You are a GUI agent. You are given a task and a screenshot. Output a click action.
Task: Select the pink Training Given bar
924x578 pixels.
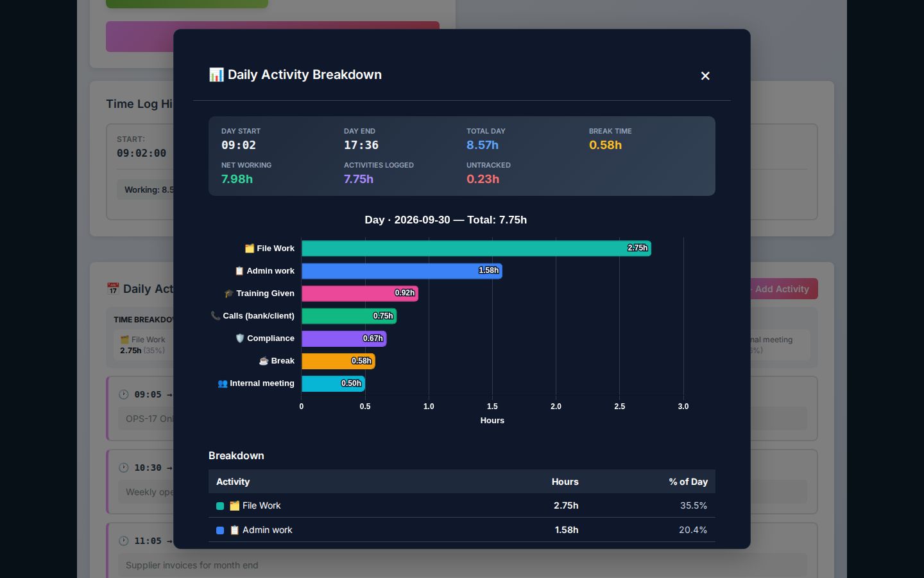[x=360, y=293]
